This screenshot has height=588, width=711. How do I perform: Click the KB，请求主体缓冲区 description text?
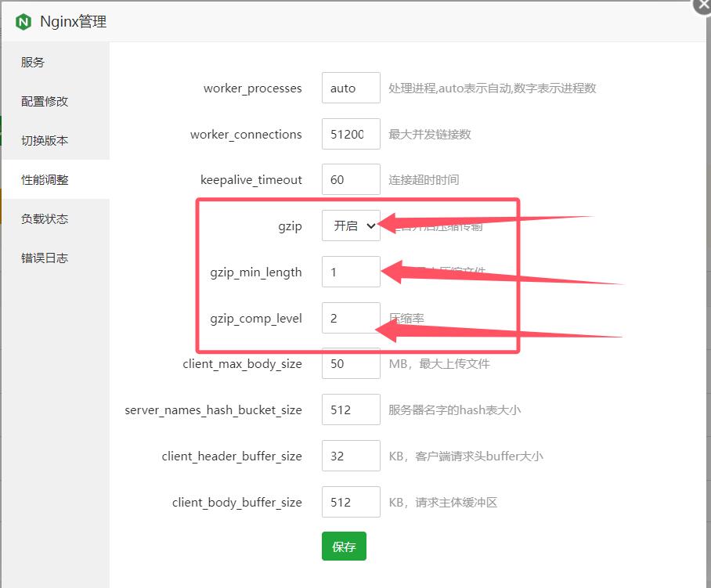click(x=443, y=503)
